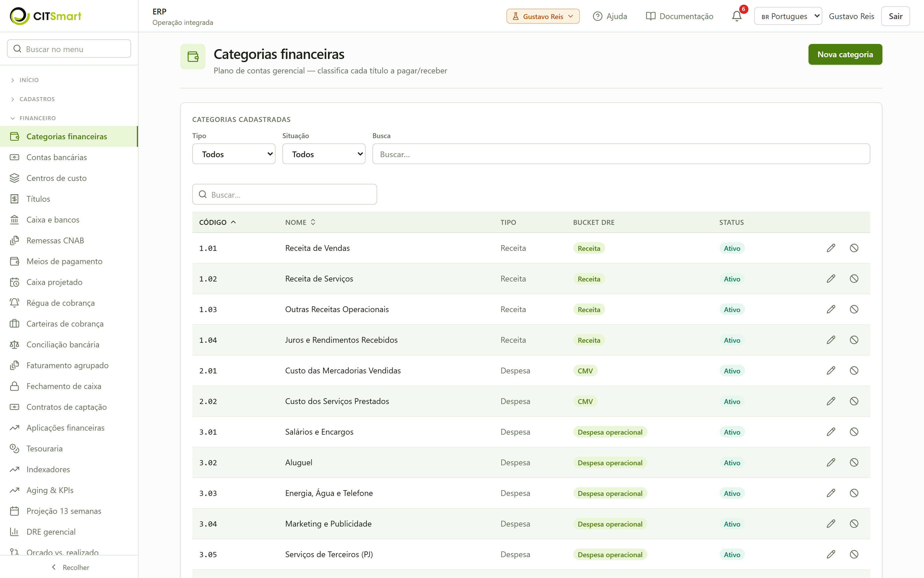924x578 pixels.
Task: Click Recolher to collapse the sidebar
Action: [70, 567]
